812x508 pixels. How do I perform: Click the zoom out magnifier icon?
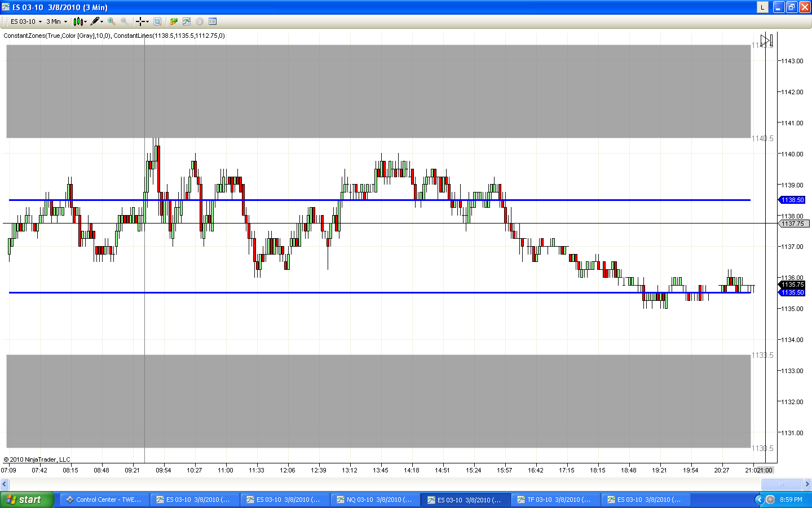(x=124, y=21)
